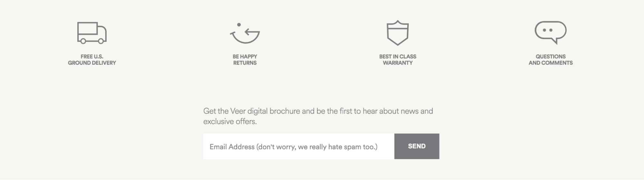Click the return arrow inside smiley icon
Image resolution: width=644 pixels, height=180 pixels.
pos(252,32)
